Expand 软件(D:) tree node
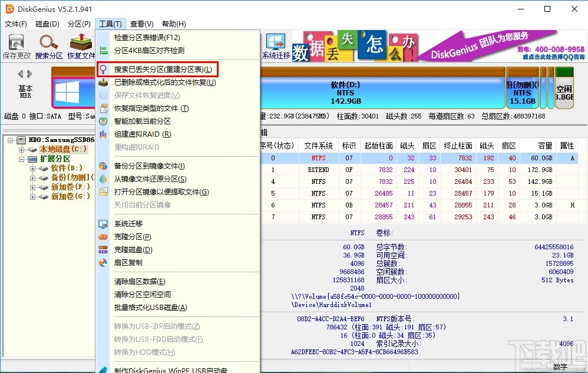 [x=33, y=169]
